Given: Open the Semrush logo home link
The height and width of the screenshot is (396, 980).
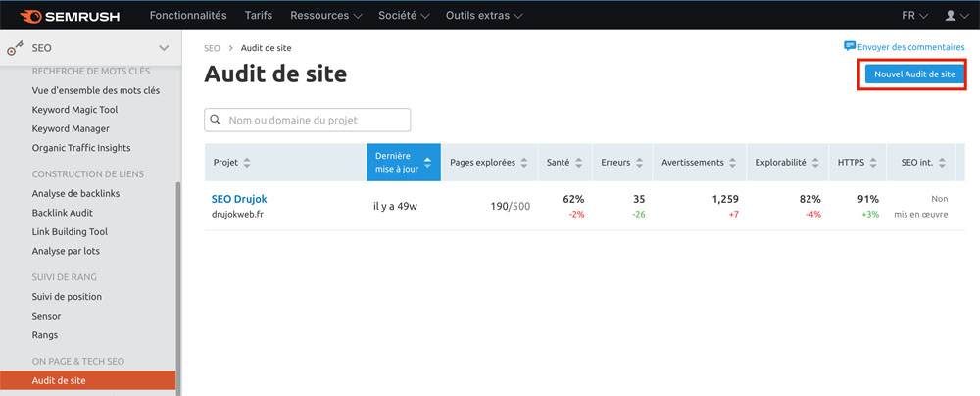Looking at the screenshot, I should (70, 16).
